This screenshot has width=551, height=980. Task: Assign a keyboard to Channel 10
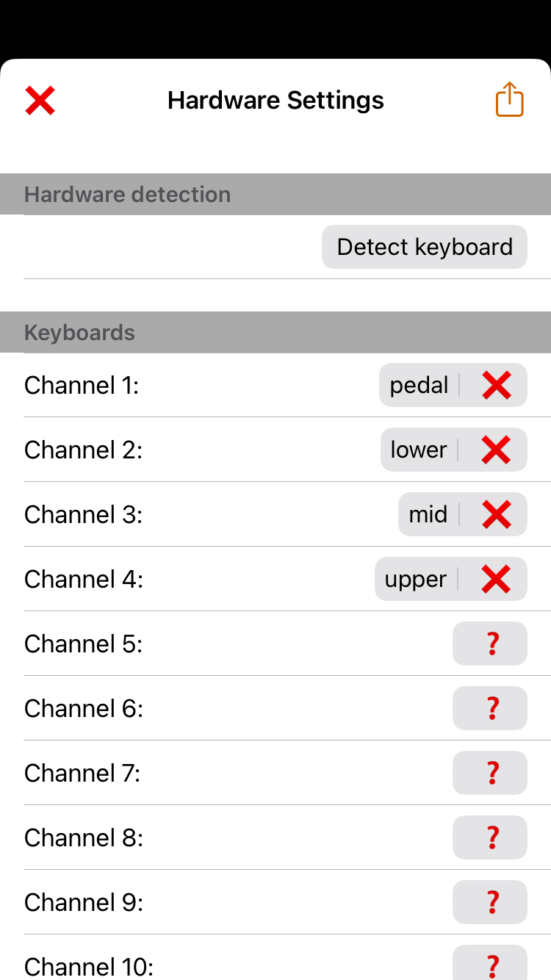(x=490, y=964)
